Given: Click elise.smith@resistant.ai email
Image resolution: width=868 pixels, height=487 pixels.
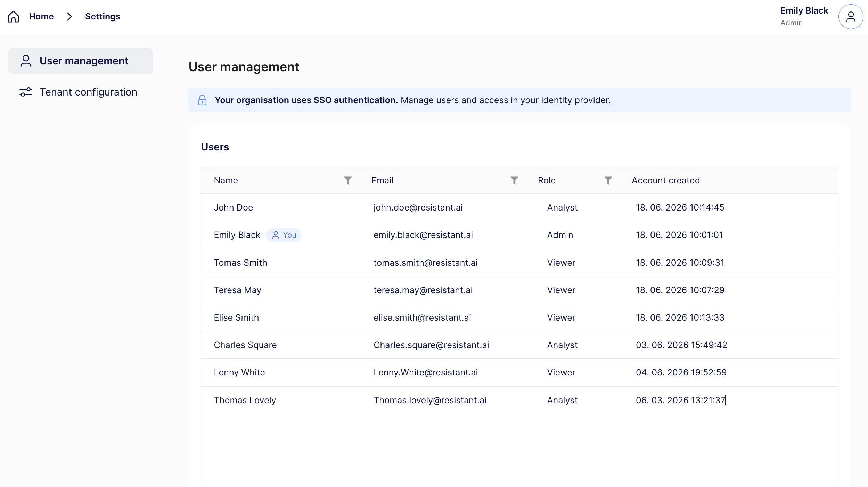Looking at the screenshot, I should [x=422, y=318].
